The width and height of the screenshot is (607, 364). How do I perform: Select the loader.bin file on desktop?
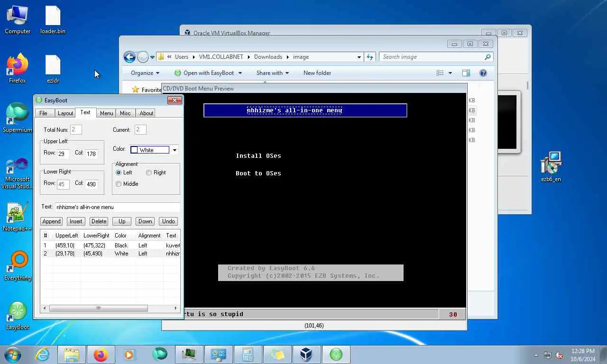coord(53,20)
